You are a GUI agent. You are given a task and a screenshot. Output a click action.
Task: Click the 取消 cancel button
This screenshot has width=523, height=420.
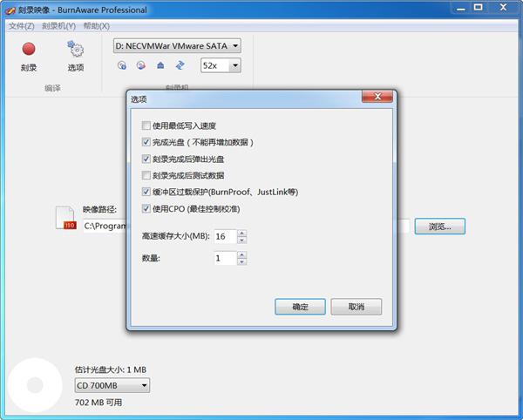pos(357,307)
